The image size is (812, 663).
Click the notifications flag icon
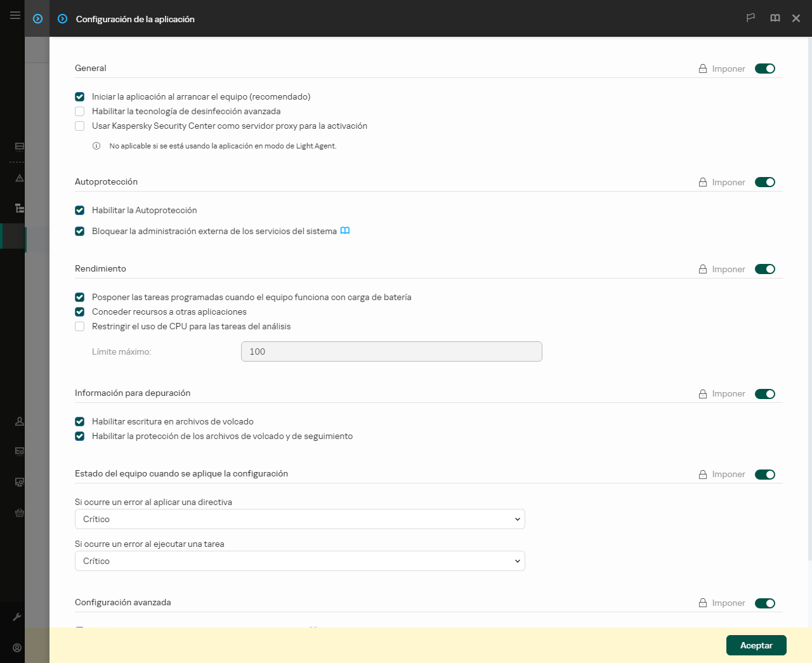pyautogui.click(x=750, y=18)
